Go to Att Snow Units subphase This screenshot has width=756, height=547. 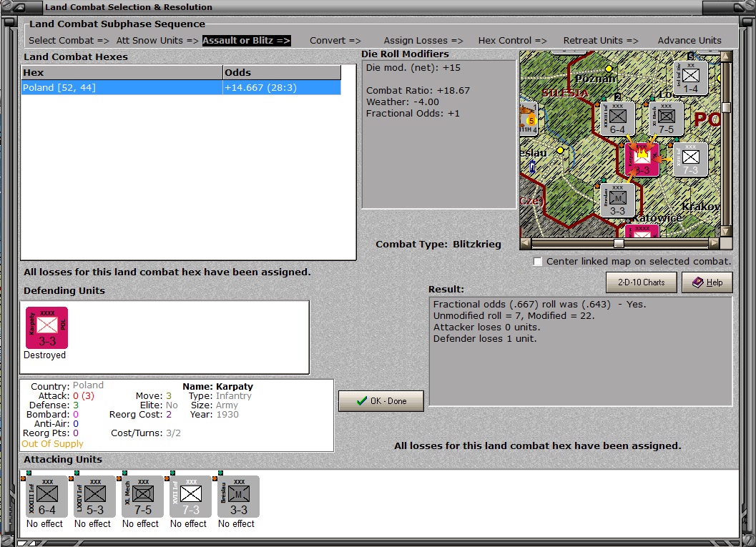[x=157, y=41]
